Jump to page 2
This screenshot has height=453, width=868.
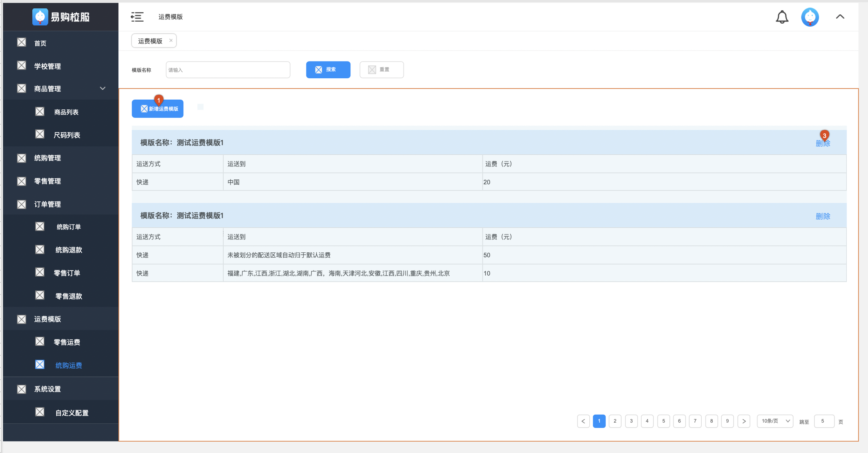pos(615,421)
